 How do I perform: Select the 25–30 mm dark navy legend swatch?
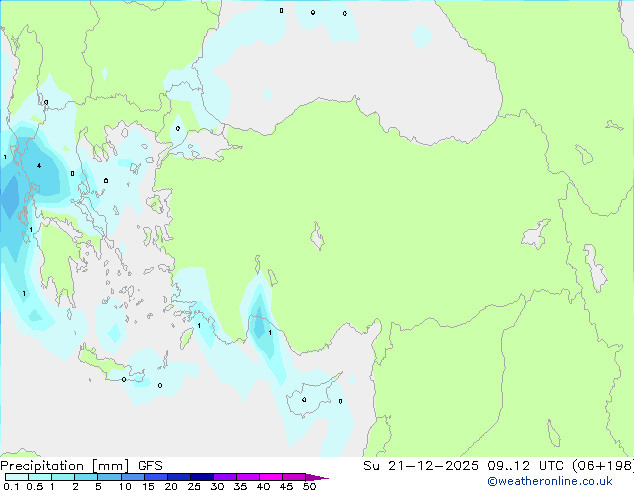202,477
